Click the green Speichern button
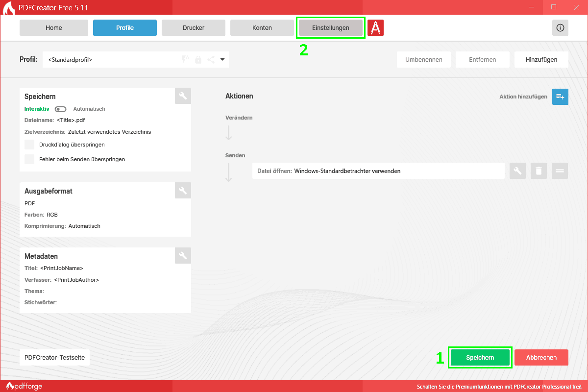Image resolution: width=588 pixels, height=392 pixels. tap(480, 358)
